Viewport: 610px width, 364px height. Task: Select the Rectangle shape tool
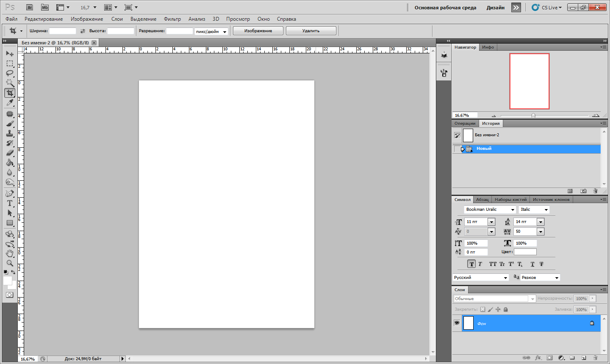coord(10,223)
